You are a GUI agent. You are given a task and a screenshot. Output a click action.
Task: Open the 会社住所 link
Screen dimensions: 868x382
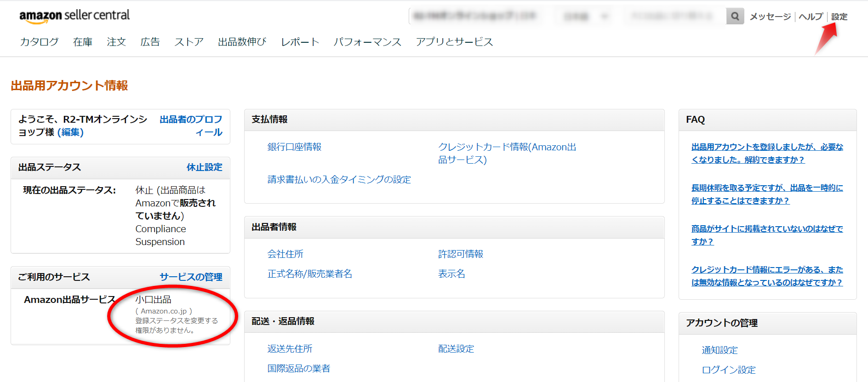(x=285, y=254)
